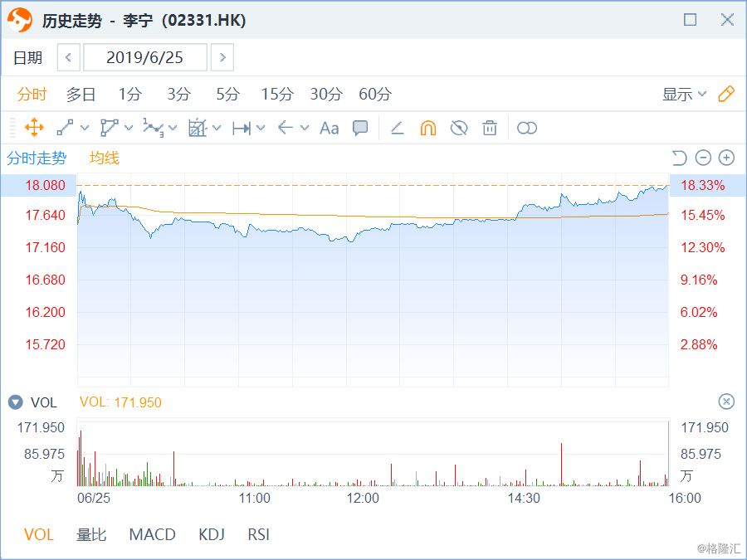Click the 18.33% percentage axis label
The image size is (747, 560).
coord(703,185)
